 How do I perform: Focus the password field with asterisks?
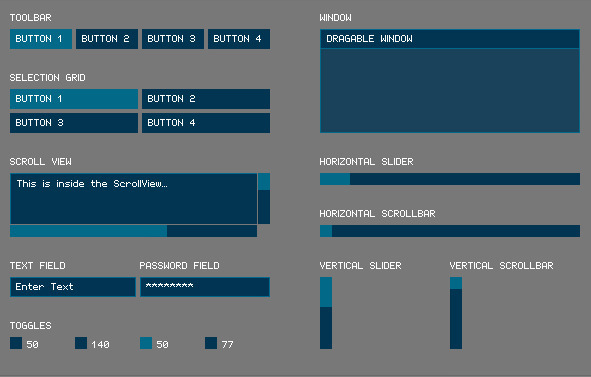click(x=205, y=287)
